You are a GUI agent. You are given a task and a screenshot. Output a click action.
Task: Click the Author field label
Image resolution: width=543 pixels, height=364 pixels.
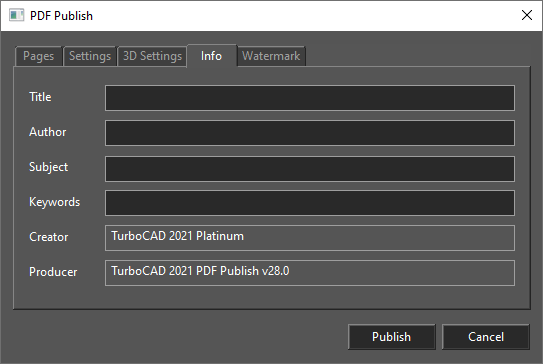pos(47,132)
